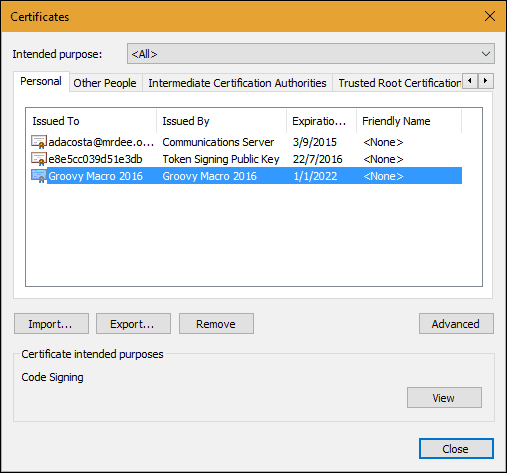
Task: Open the Intended purpose dropdown
Action: (311, 54)
